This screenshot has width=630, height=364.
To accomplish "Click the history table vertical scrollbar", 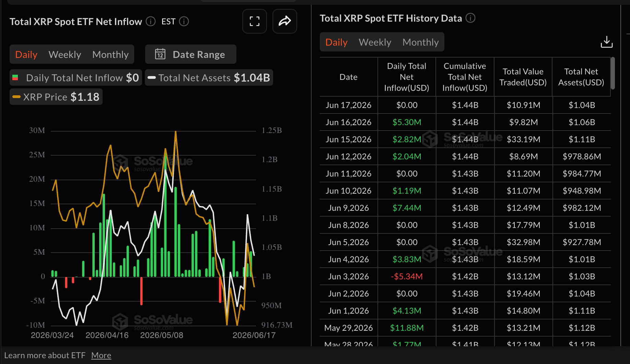I will (613, 74).
